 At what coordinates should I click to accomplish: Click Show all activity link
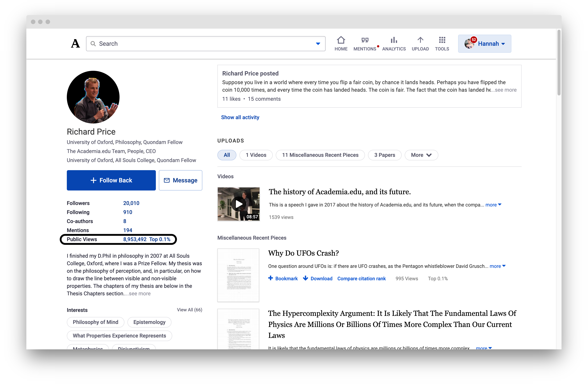point(240,117)
